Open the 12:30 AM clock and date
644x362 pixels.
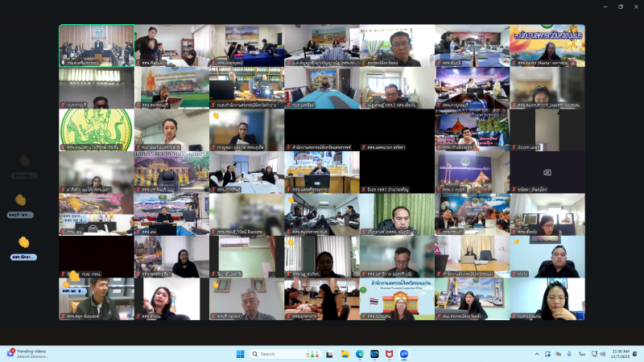point(622,354)
